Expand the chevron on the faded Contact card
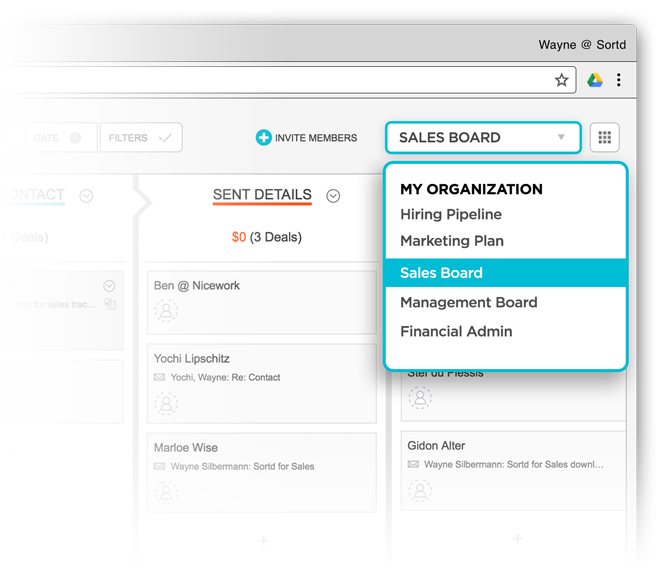This screenshot has width=664, height=572. coord(109,286)
